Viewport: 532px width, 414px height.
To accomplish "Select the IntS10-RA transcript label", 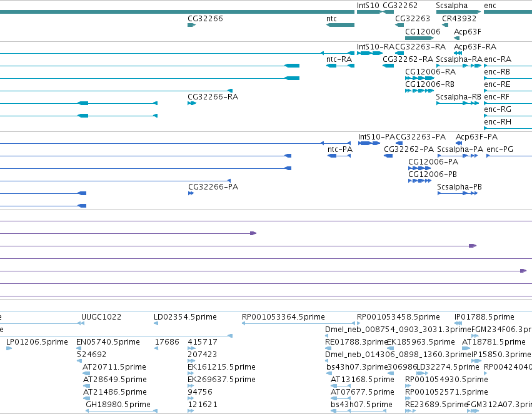I will (x=376, y=47).
